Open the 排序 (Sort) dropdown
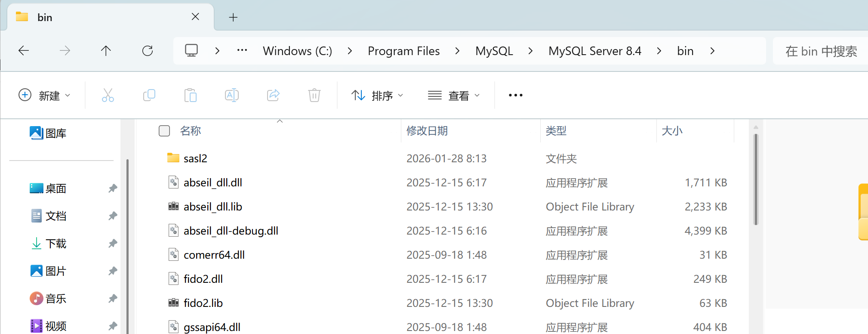The image size is (868, 334). 377,95
